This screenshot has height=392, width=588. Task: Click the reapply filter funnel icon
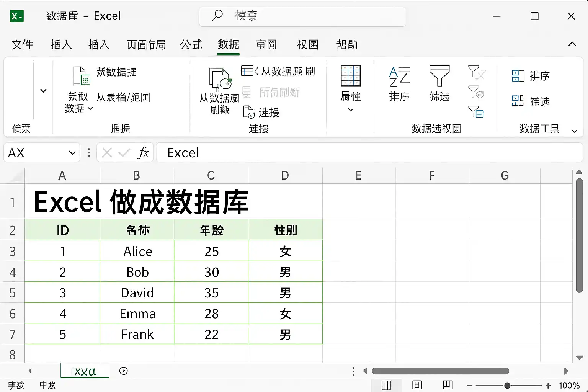click(476, 92)
